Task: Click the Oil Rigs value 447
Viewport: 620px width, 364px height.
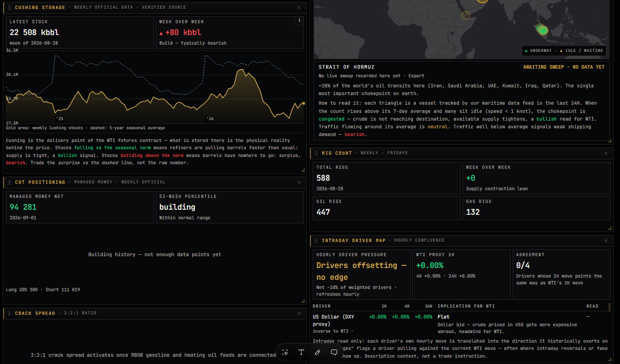Action: (x=323, y=212)
